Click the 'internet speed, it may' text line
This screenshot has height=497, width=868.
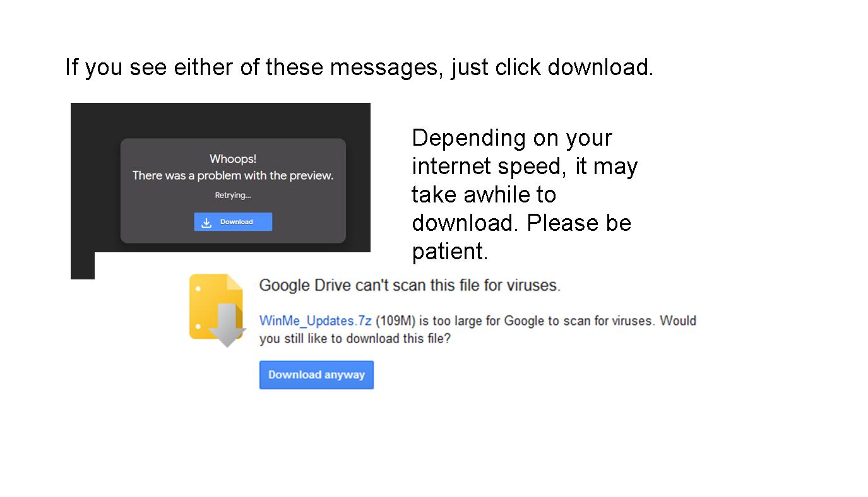(x=525, y=166)
